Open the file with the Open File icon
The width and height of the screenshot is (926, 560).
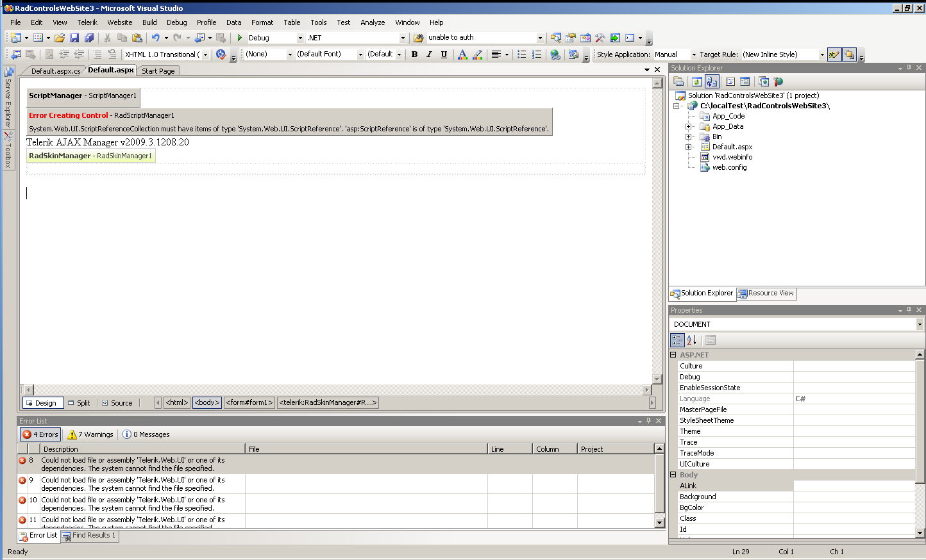(60, 38)
